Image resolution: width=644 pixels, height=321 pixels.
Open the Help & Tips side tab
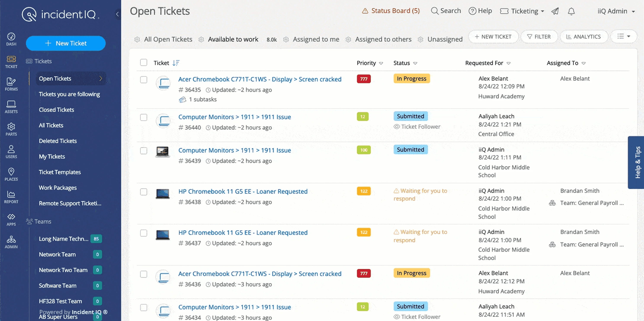[x=636, y=162]
